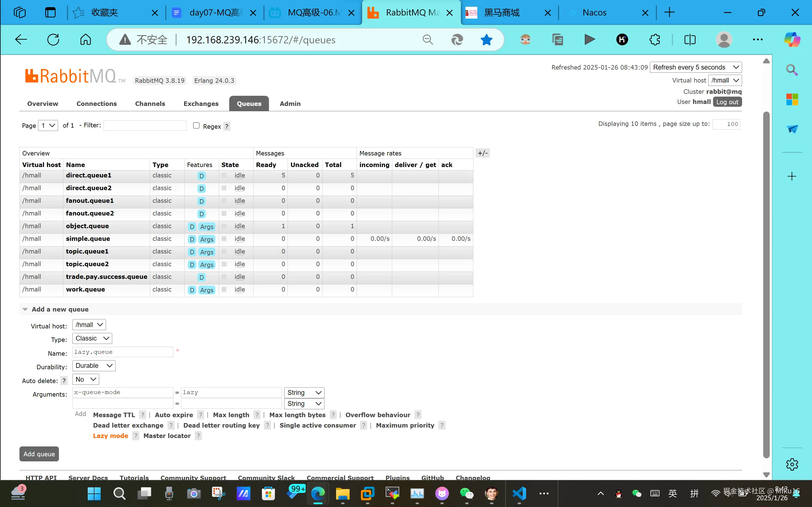Open the Auto delete dropdown

coord(85,379)
